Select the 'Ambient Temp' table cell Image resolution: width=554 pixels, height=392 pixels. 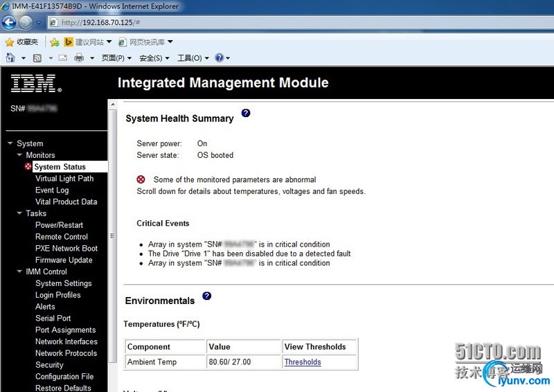[165, 362]
